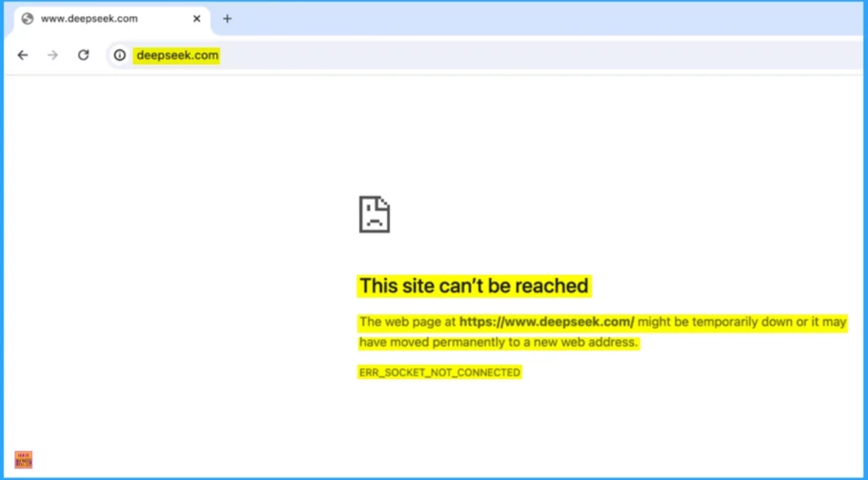The width and height of the screenshot is (868, 480).
Task: Close the www.deepseek.com tab
Action: tap(197, 19)
